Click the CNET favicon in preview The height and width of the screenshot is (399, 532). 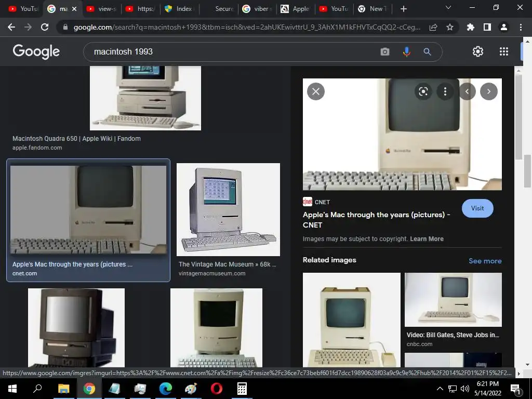point(308,202)
